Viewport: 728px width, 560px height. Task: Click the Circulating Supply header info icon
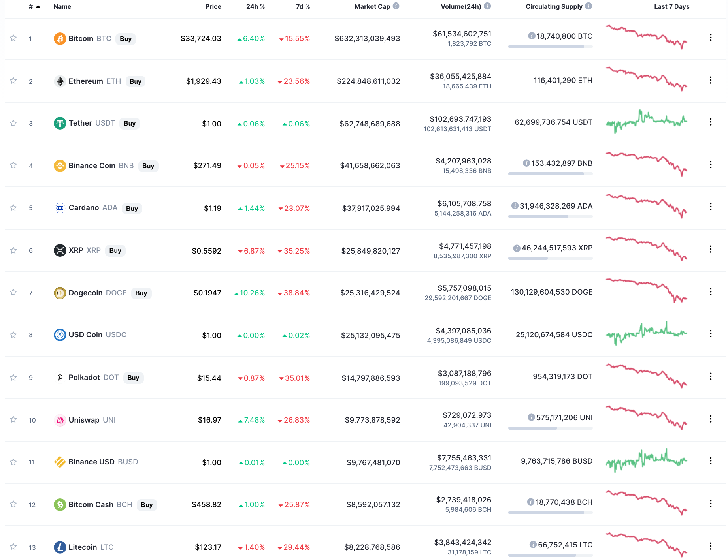pos(588,6)
